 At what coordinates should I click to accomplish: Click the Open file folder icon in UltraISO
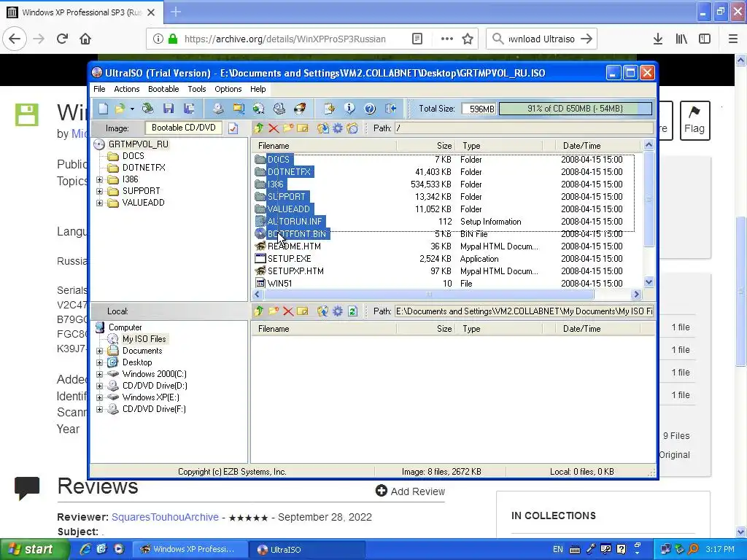(120, 109)
